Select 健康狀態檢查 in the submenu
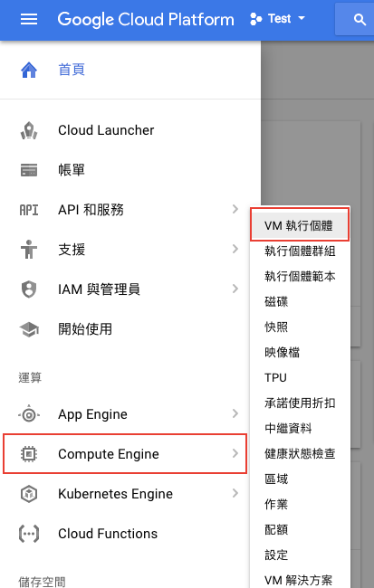 point(300,454)
